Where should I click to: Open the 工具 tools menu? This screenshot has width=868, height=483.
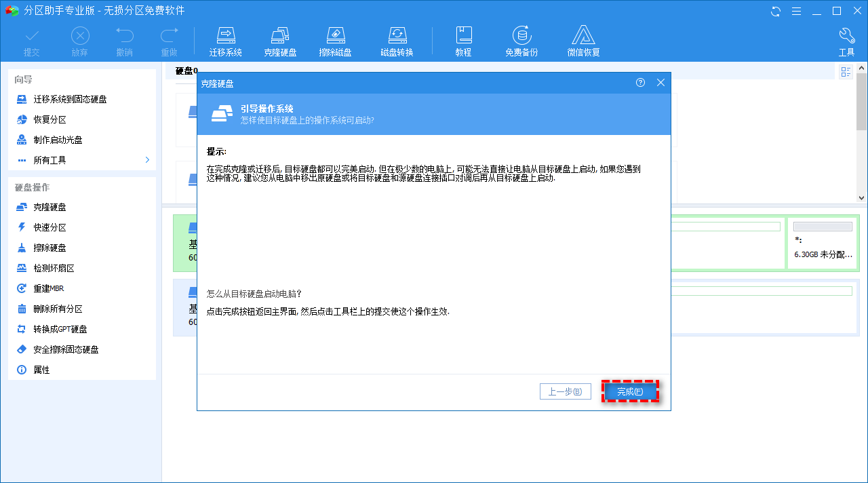click(847, 41)
